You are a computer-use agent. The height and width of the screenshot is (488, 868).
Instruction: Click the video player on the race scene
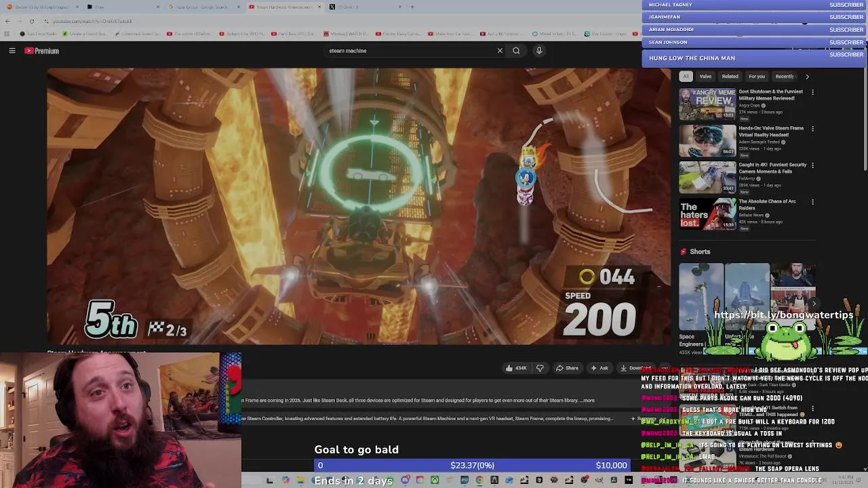point(359,206)
